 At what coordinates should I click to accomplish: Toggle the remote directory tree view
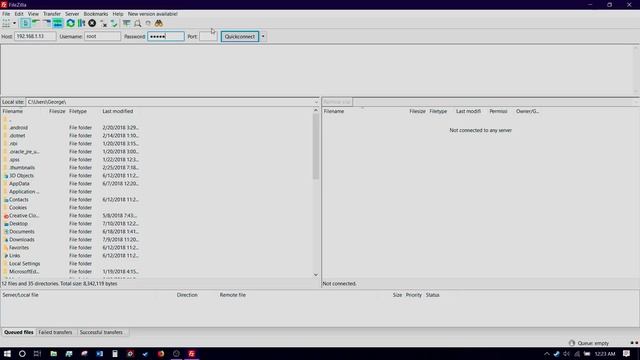click(x=47, y=23)
